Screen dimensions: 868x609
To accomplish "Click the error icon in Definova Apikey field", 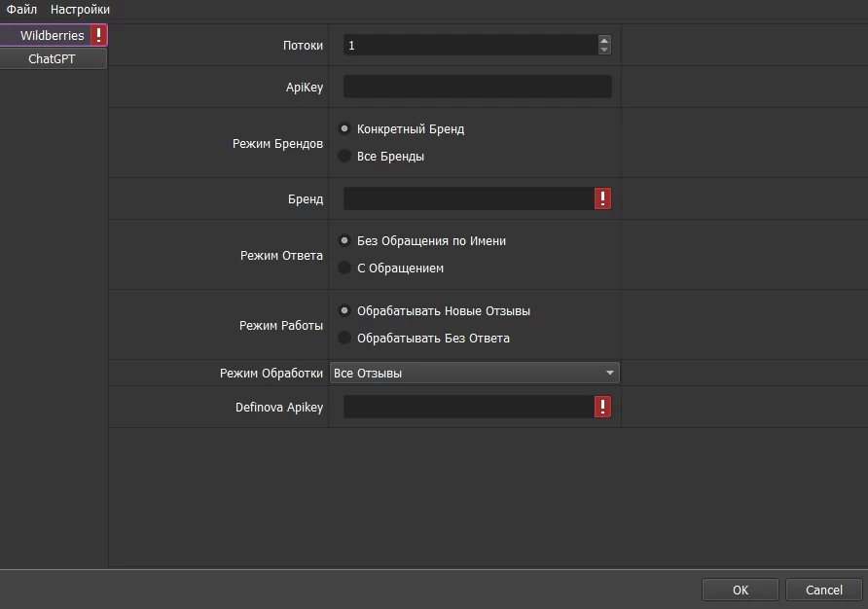I will pyautogui.click(x=602, y=407).
